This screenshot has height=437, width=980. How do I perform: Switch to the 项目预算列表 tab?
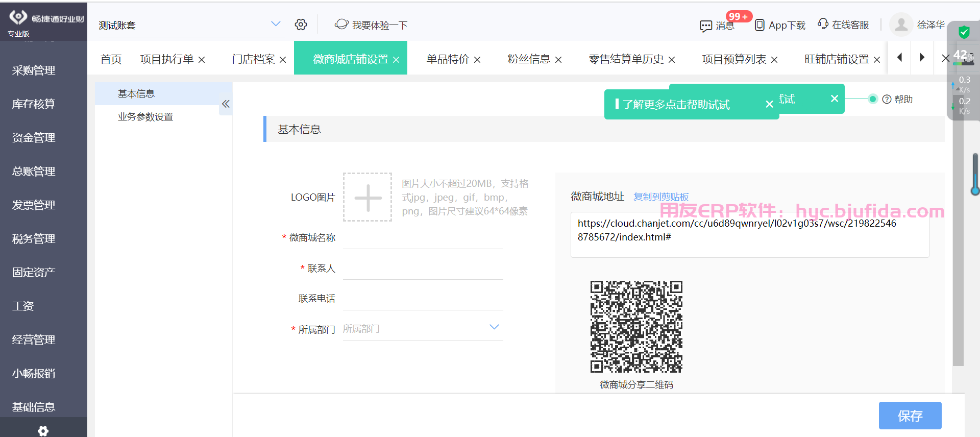(x=734, y=59)
